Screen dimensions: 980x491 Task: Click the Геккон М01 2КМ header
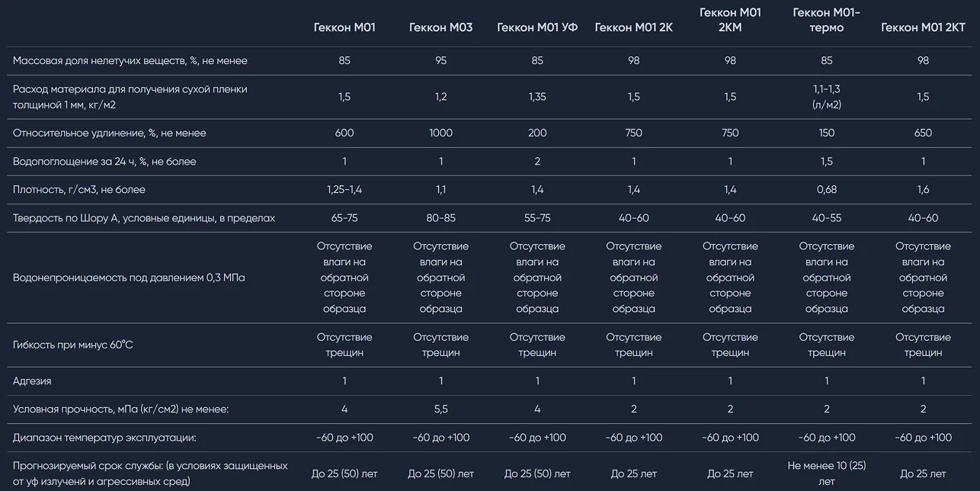(730, 20)
